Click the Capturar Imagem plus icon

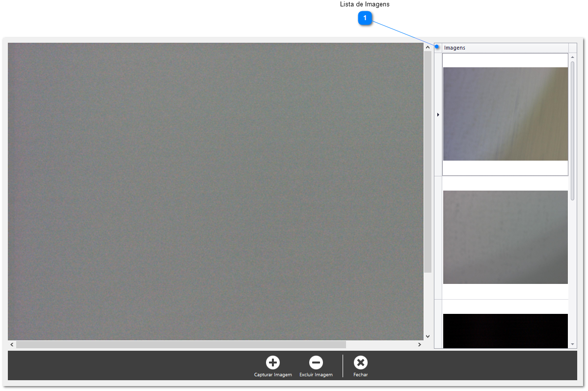pyautogui.click(x=272, y=363)
